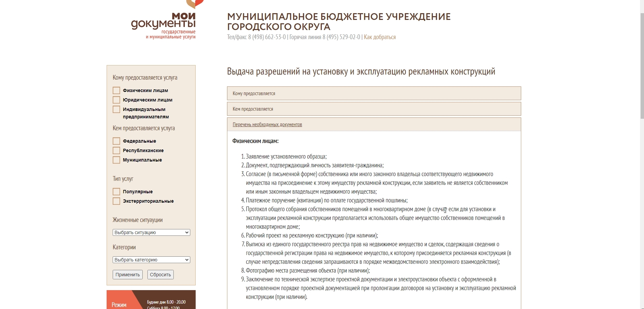This screenshot has height=309, width=644.
Task: Click the Режим work hours banner
Action: (x=151, y=300)
